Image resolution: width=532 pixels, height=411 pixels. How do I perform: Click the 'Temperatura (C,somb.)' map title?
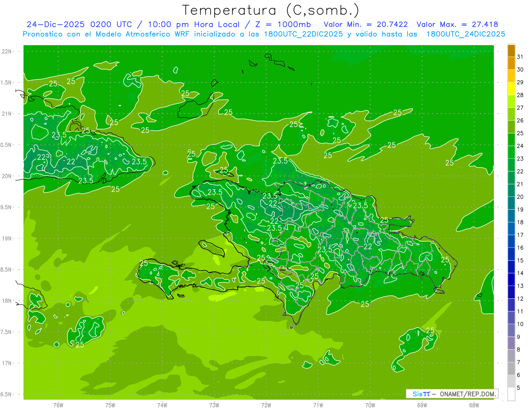point(270,10)
